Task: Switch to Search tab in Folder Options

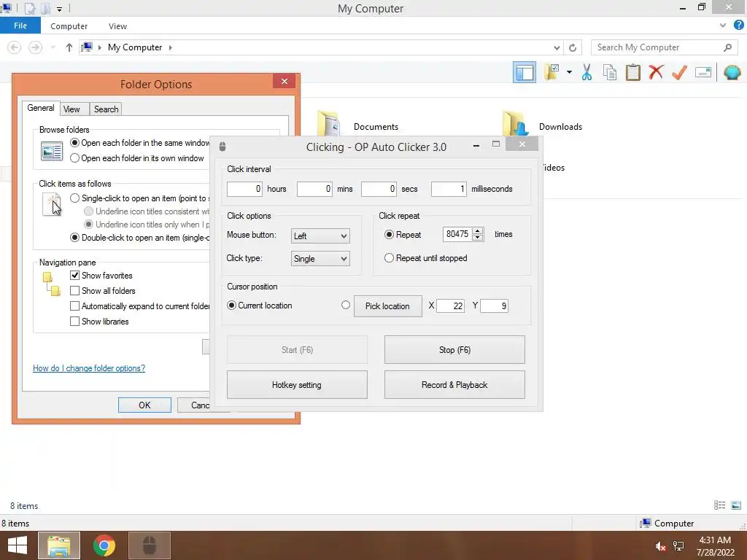Action: coord(107,109)
